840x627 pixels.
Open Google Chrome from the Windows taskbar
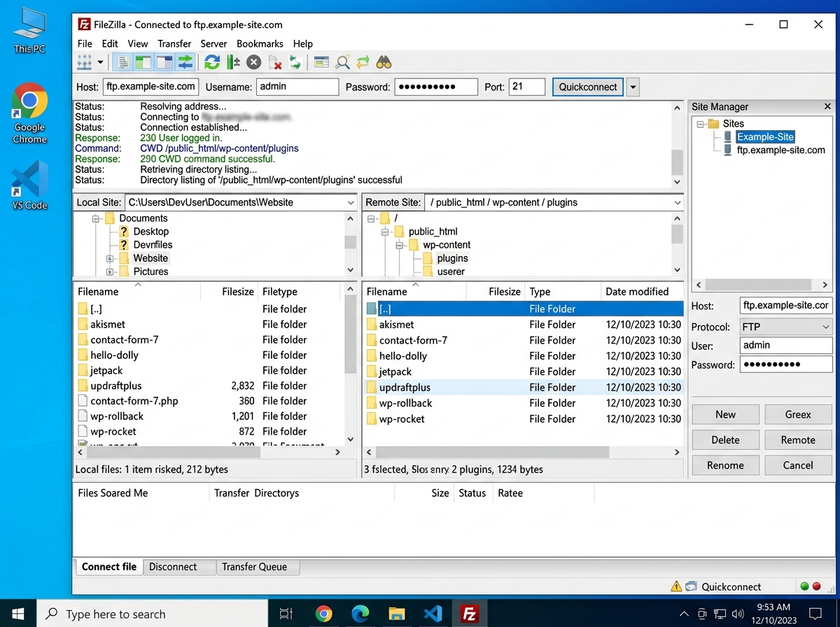[323, 614]
